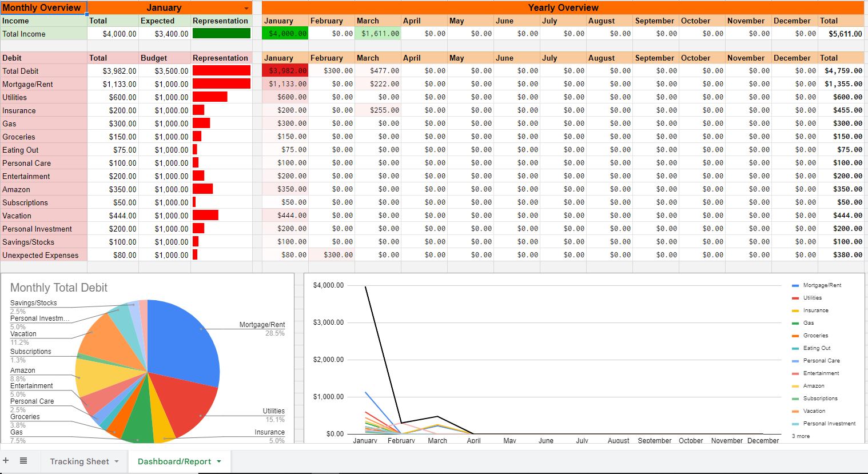The height and width of the screenshot is (474, 868).
Task: Open the January month dropdown arrow
Action: click(x=246, y=9)
